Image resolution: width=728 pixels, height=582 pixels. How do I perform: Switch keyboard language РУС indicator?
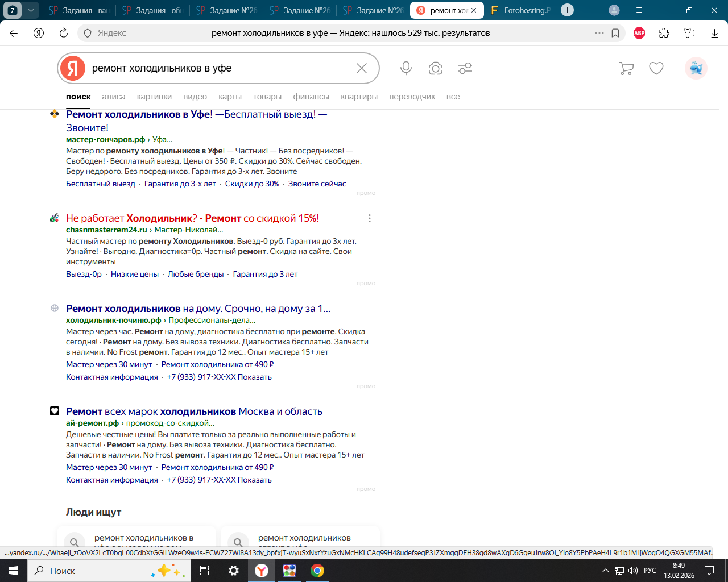point(650,571)
